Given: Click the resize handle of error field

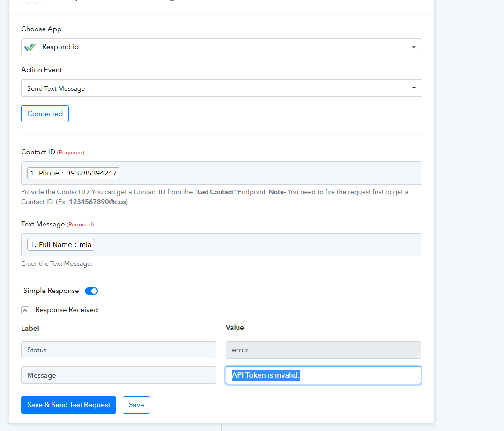Looking at the screenshot, I should point(418,356).
